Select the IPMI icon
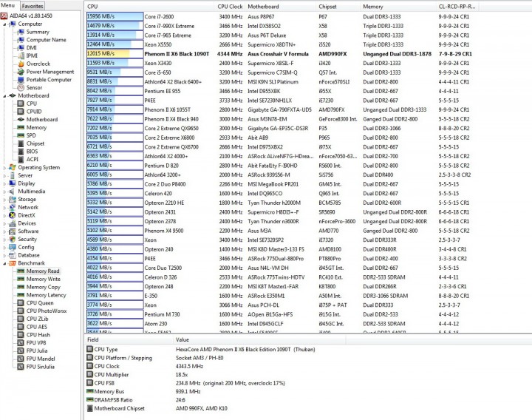Screen dimensions: 532x420 [21, 55]
